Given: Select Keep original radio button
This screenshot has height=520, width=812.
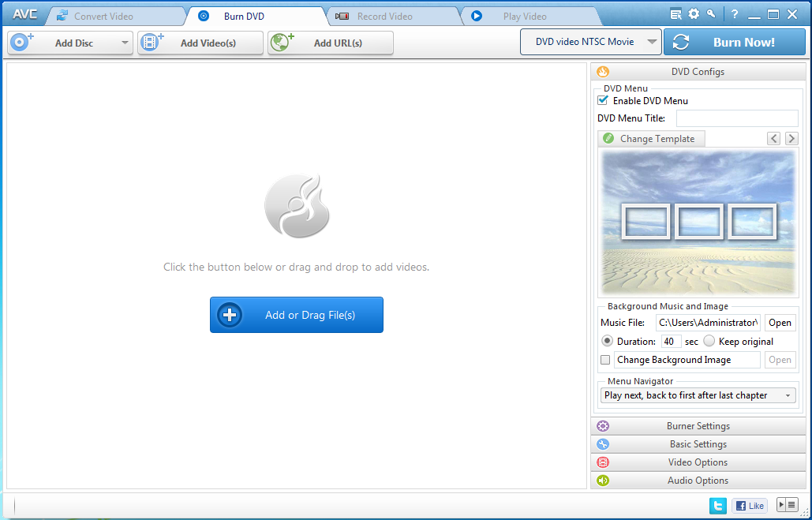Looking at the screenshot, I should (709, 342).
